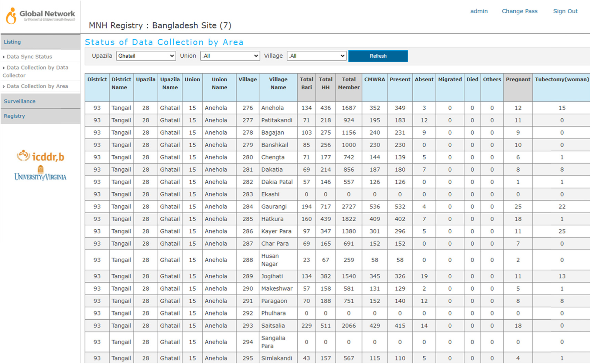
Task: Select village name Gaurangi
Action: 274,207
